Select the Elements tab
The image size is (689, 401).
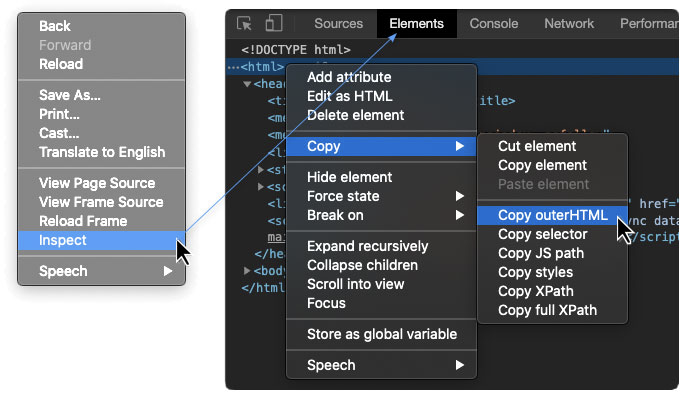click(416, 24)
